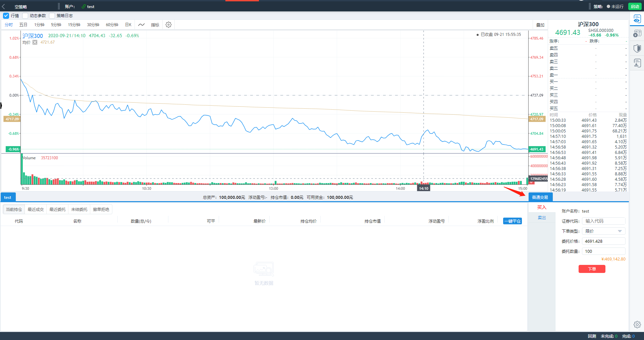
Task: Open the account funds sidebar icon
Action: coord(637,34)
